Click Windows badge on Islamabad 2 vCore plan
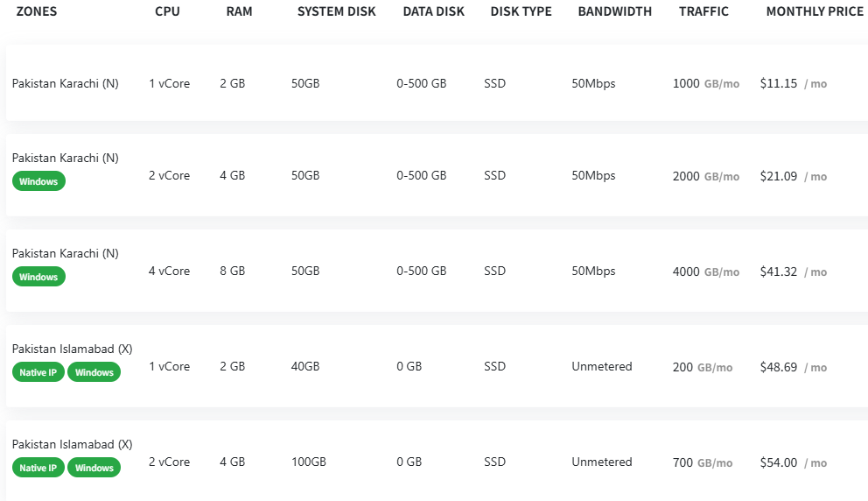 pyautogui.click(x=94, y=468)
